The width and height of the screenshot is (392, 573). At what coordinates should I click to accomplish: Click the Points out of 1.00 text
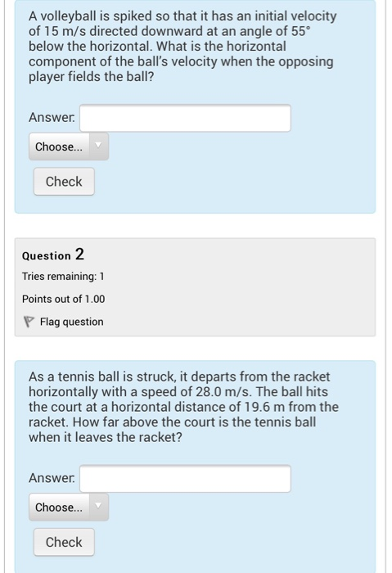(63, 299)
